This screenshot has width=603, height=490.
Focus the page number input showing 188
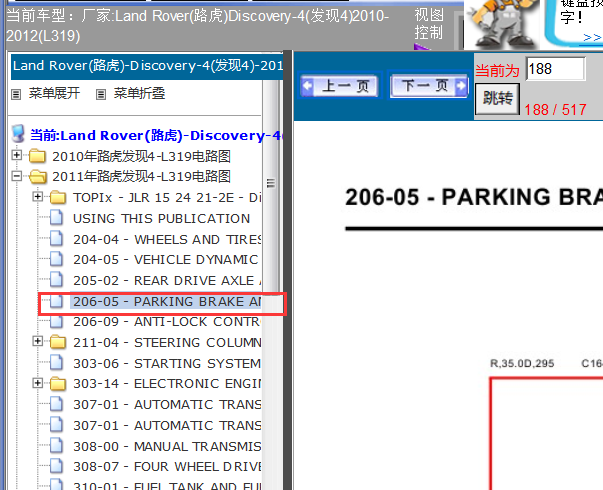point(555,69)
